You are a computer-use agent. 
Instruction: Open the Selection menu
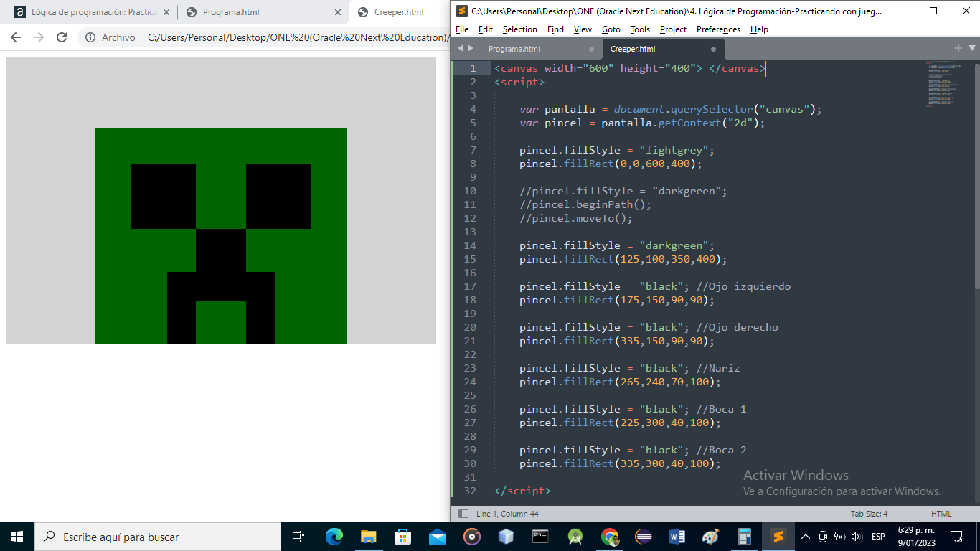pos(520,29)
